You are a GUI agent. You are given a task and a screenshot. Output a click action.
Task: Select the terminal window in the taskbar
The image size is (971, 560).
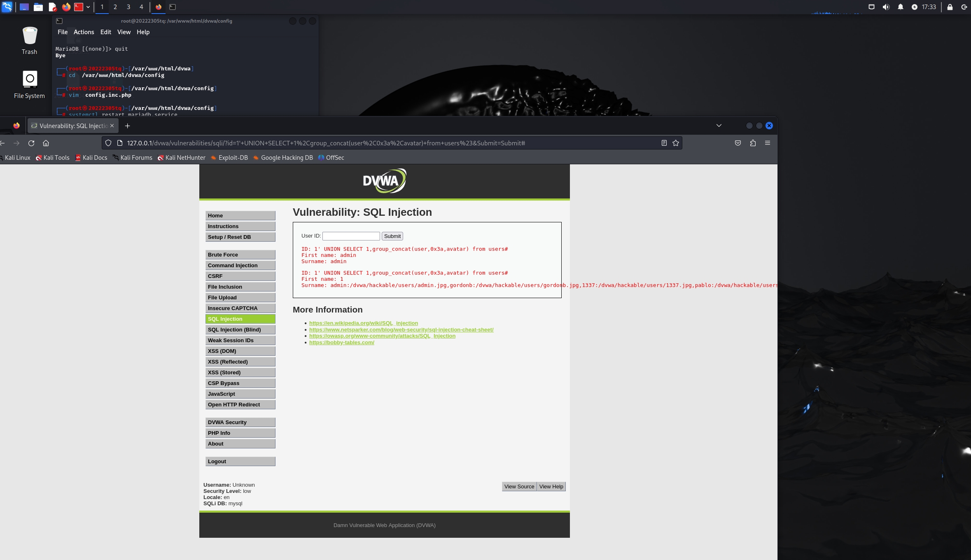point(173,7)
